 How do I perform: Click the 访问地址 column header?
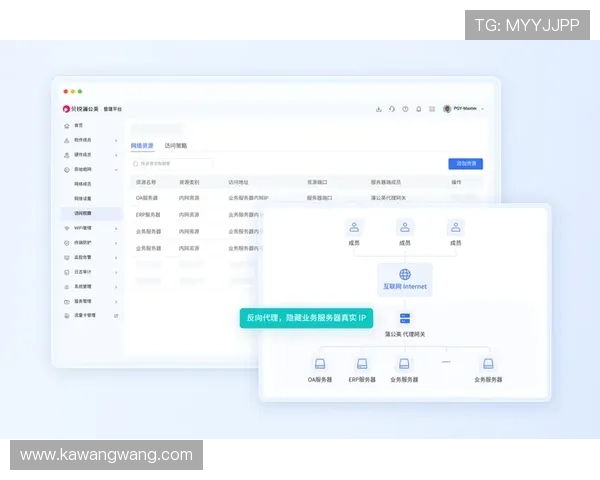click(238, 183)
